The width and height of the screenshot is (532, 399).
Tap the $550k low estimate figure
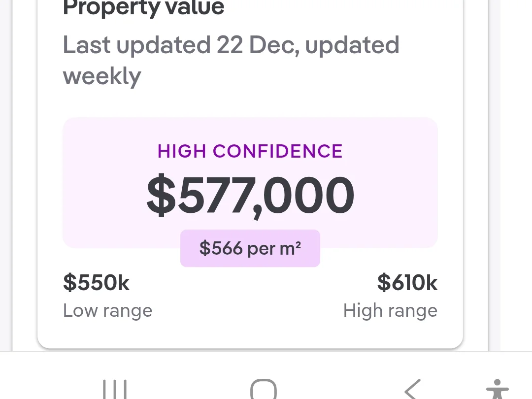coord(97,283)
